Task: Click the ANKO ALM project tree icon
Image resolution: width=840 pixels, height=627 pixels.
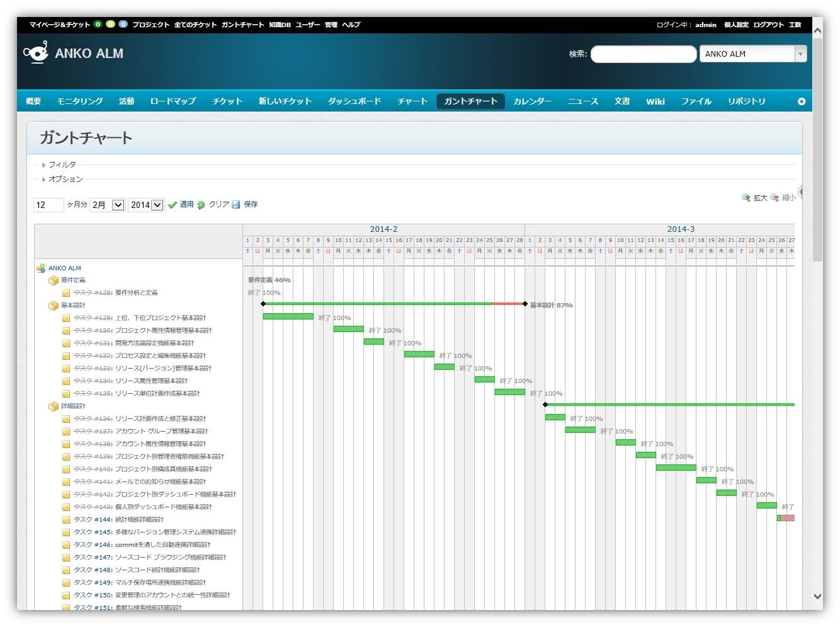Action: coord(41,268)
